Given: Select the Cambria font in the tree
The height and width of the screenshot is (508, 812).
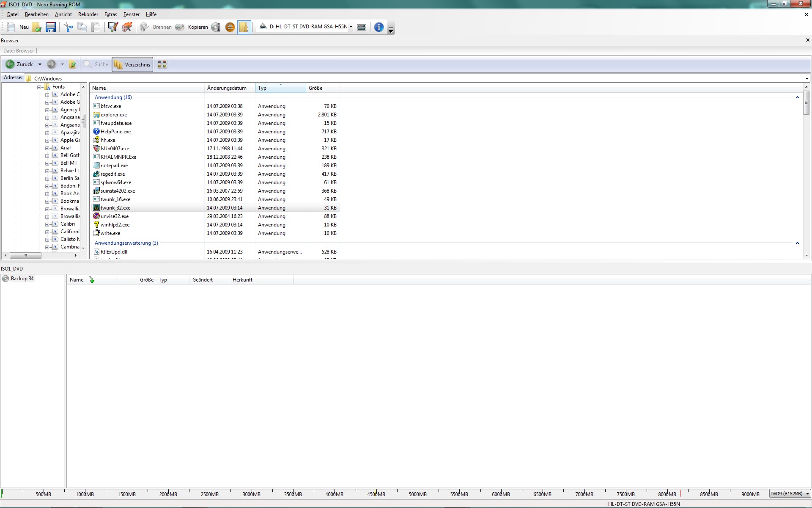Looking at the screenshot, I should (x=70, y=247).
